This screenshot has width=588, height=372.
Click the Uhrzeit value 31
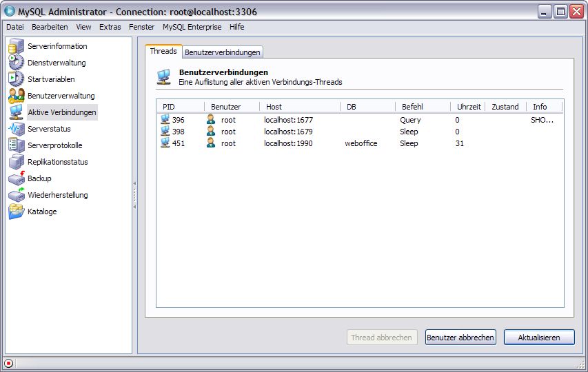click(x=459, y=143)
